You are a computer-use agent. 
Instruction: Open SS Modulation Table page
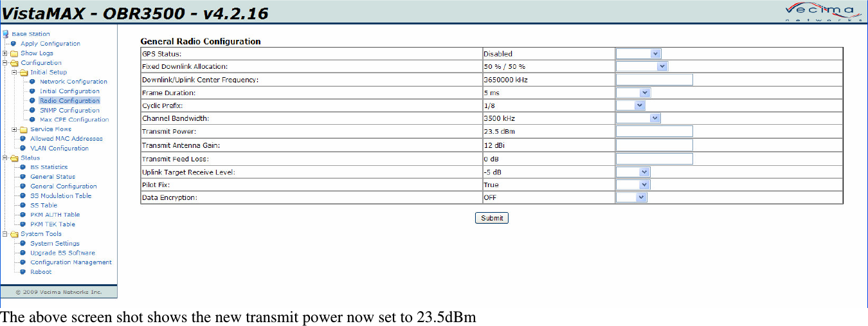coord(61,196)
